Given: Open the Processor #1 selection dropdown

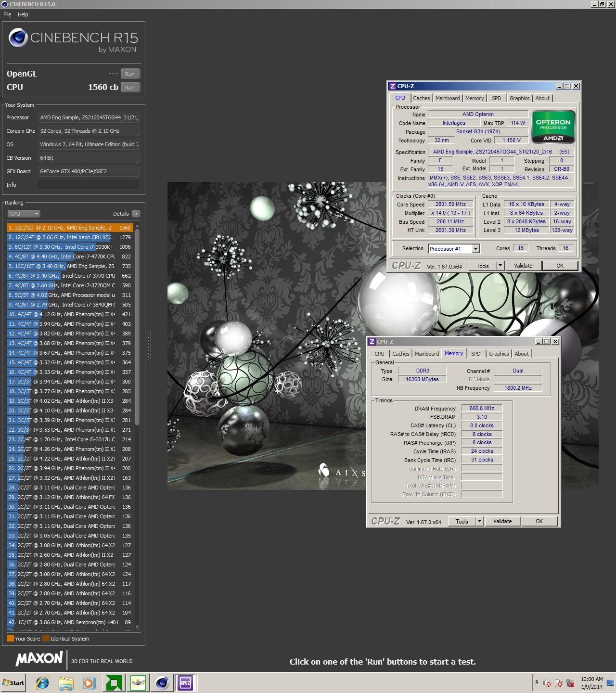Looking at the screenshot, I should pyautogui.click(x=454, y=249).
